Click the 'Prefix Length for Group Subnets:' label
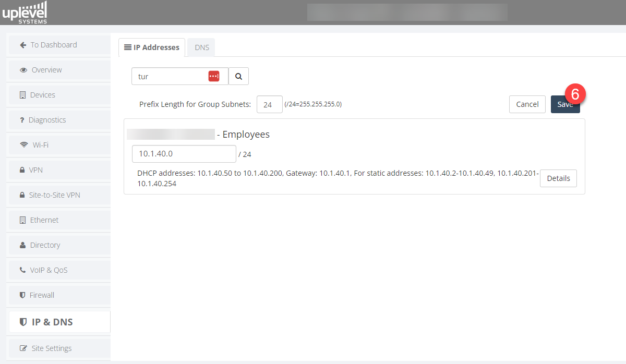This screenshot has height=364, width=626. tap(195, 104)
